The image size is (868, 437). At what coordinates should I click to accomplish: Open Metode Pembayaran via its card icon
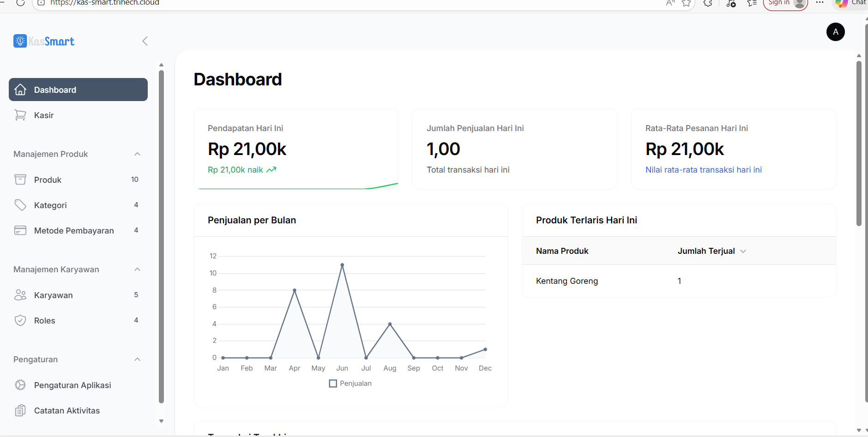pyautogui.click(x=20, y=230)
